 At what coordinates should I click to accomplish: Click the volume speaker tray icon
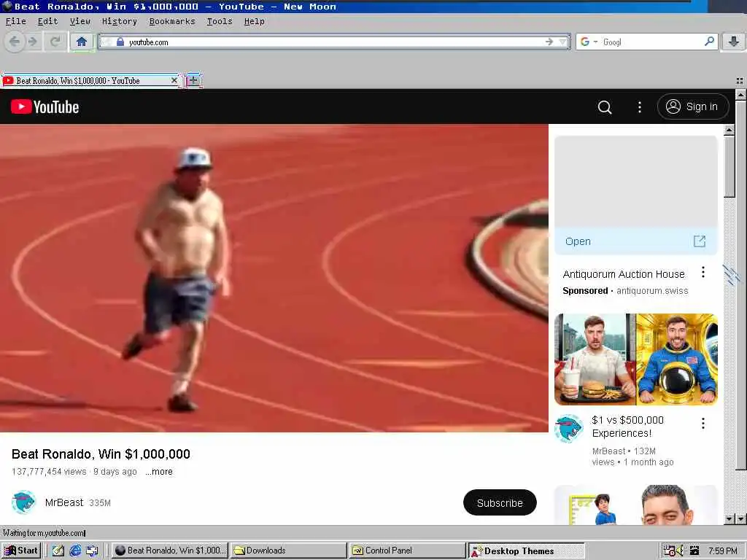tap(680, 551)
